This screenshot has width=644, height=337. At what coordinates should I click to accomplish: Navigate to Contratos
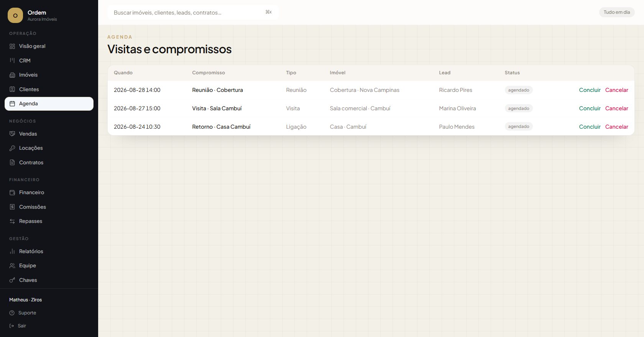[x=49, y=162]
